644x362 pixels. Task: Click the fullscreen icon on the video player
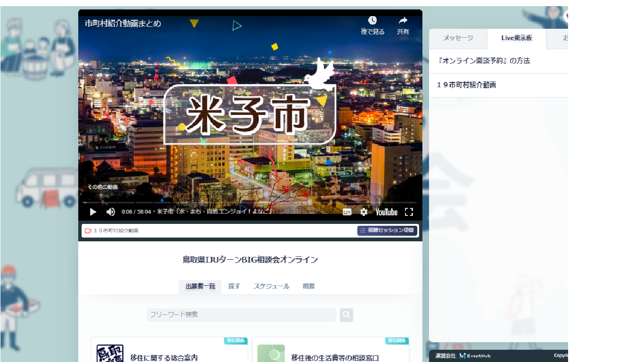coord(409,212)
